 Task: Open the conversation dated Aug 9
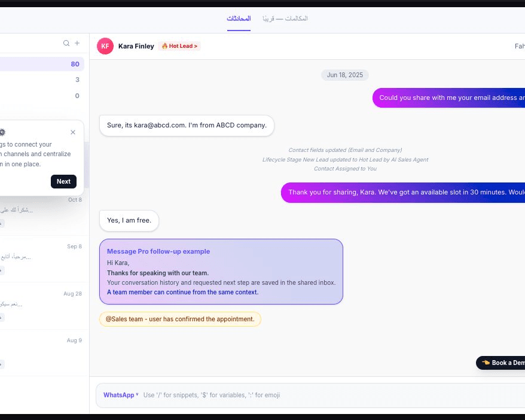[x=44, y=352]
